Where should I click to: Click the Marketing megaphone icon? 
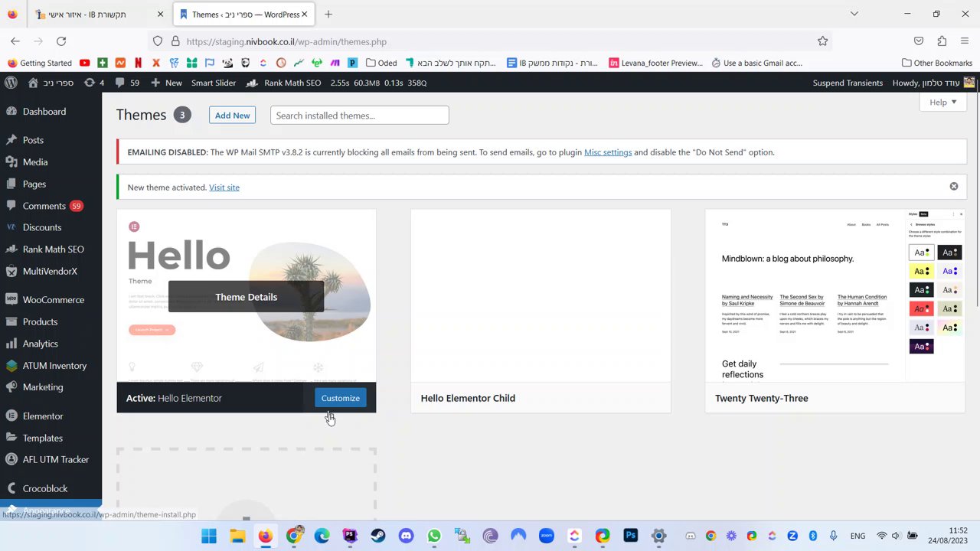tap(11, 387)
